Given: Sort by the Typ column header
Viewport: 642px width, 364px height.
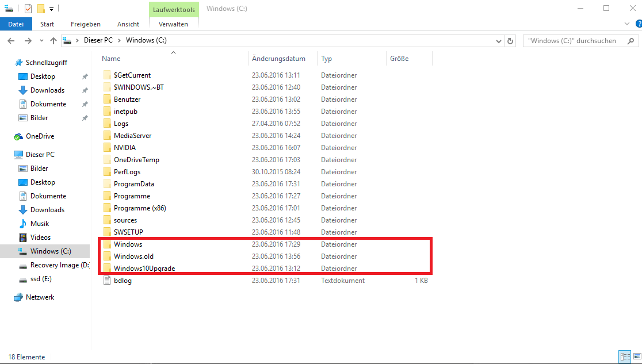Looking at the screenshot, I should point(326,59).
